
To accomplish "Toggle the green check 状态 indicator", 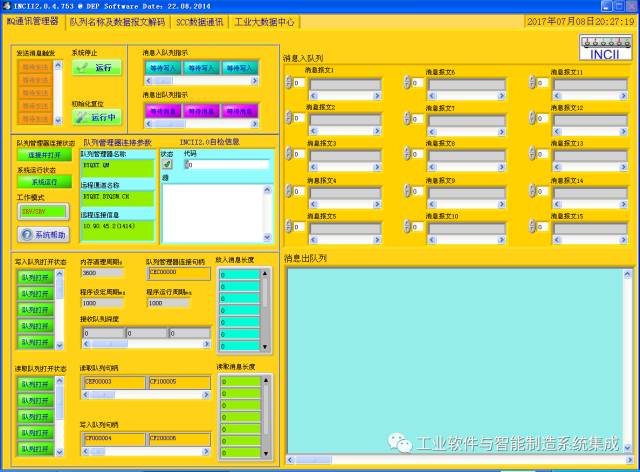I will point(167,164).
